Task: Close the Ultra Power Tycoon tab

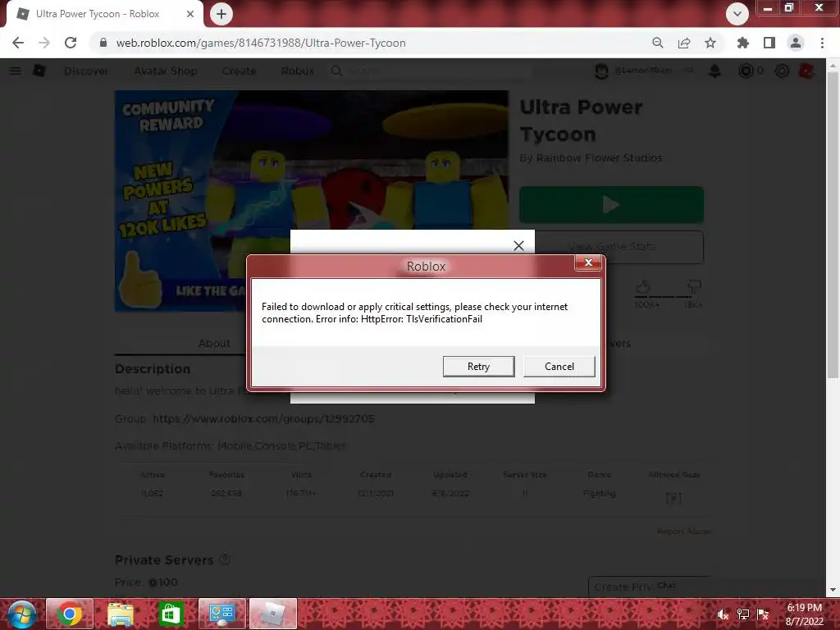Action: click(190, 14)
